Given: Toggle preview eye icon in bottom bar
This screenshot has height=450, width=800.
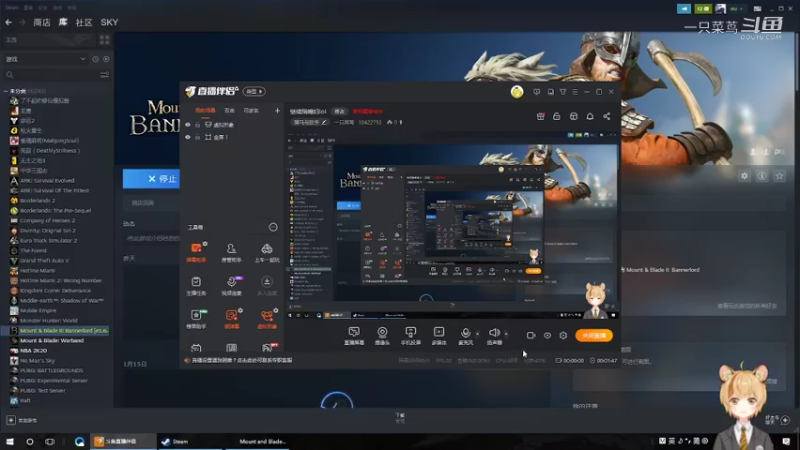Looking at the screenshot, I should 547,336.
